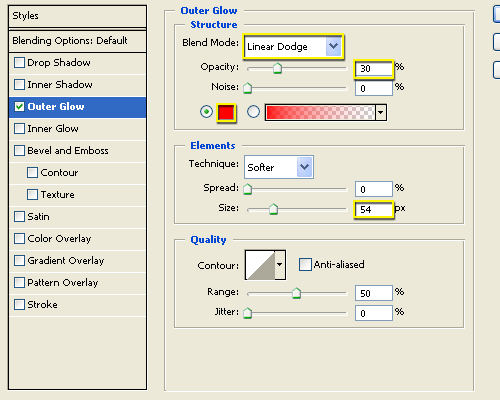The height and width of the screenshot is (400, 500).
Task: Enable the Inner Glow checkbox
Action: [19, 129]
